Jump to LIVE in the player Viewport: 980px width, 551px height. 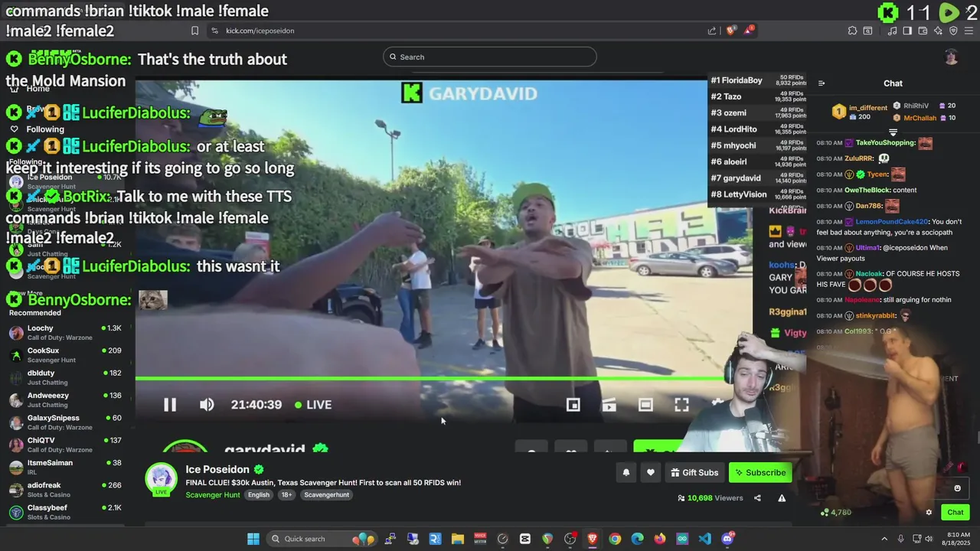pos(313,405)
